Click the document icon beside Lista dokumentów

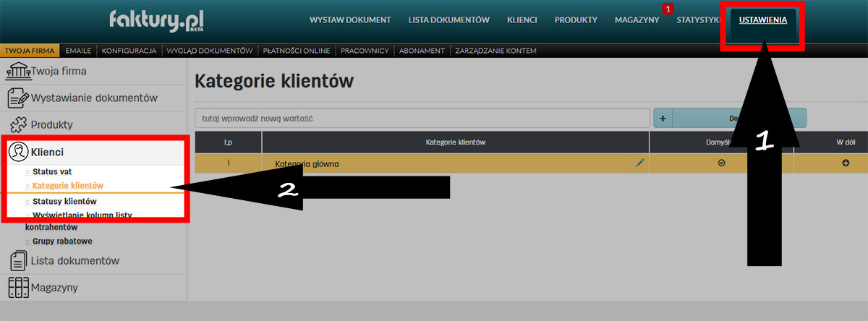click(x=18, y=260)
